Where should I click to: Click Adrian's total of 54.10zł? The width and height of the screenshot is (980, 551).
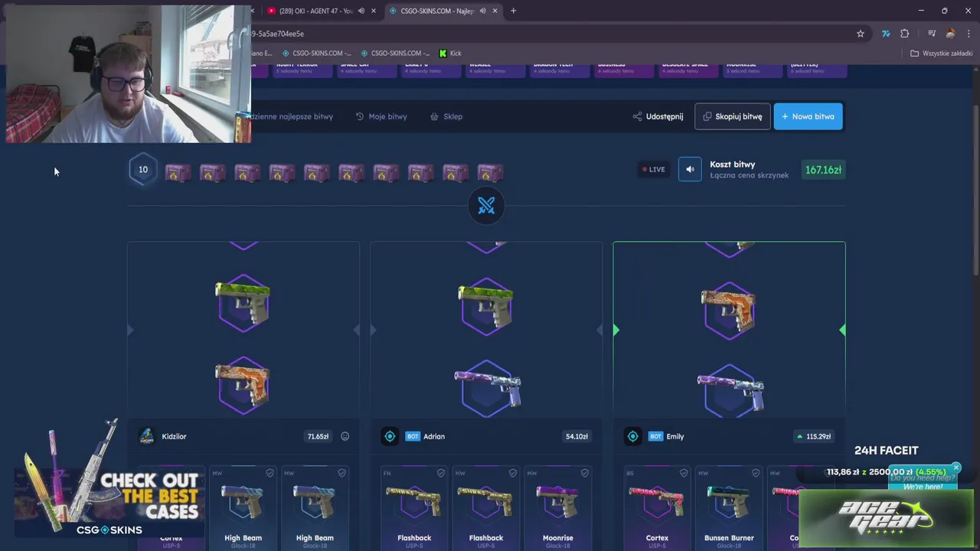[577, 436]
